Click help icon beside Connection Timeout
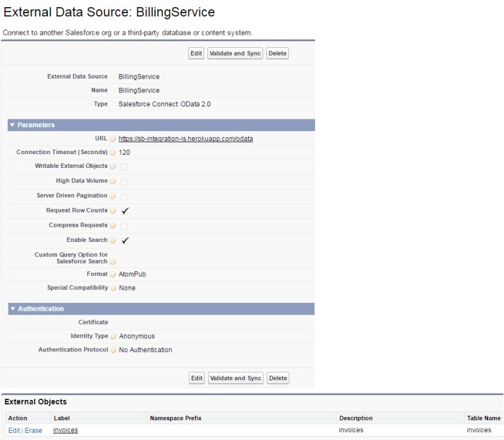504x440 pixels. coord(113,153)
